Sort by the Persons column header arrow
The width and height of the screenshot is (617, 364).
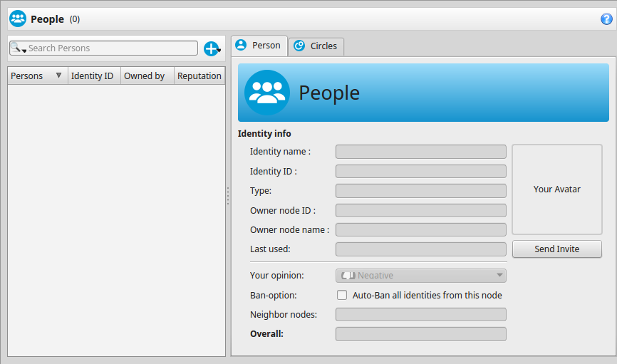(x=58, y=76)
